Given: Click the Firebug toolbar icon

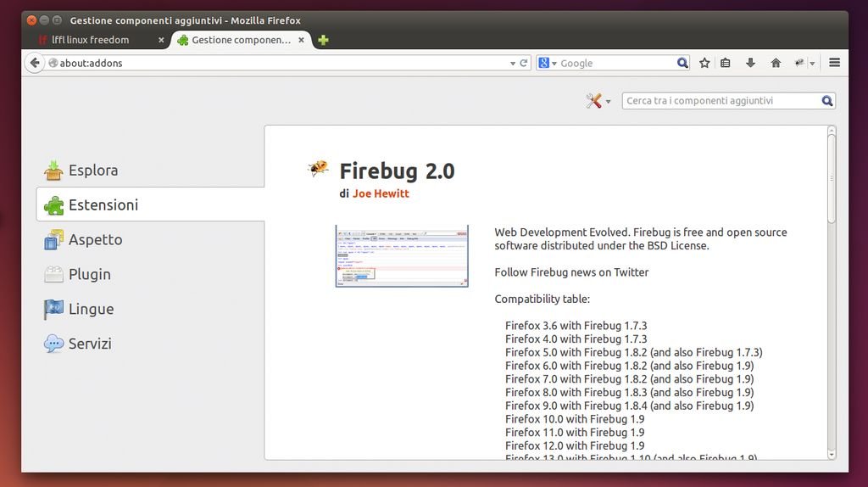Looking at the screenshot, I should (798, 63).
